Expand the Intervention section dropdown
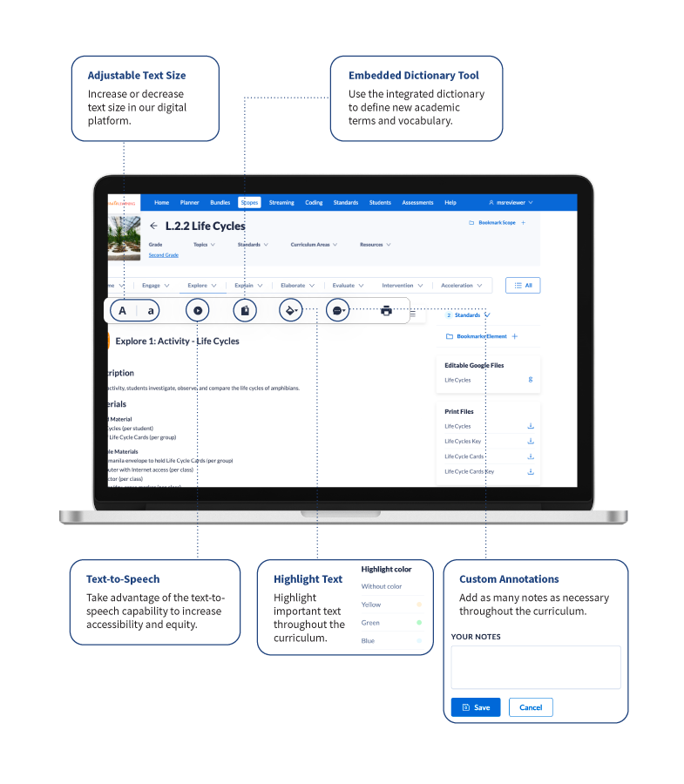This screenshot has width=684, height=784. point(403,286)
